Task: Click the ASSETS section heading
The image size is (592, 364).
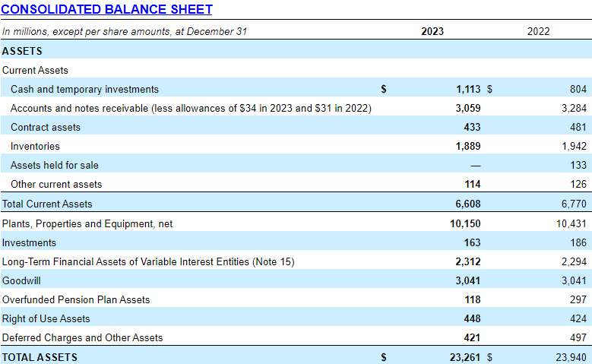Action: (x=22, y=51)
